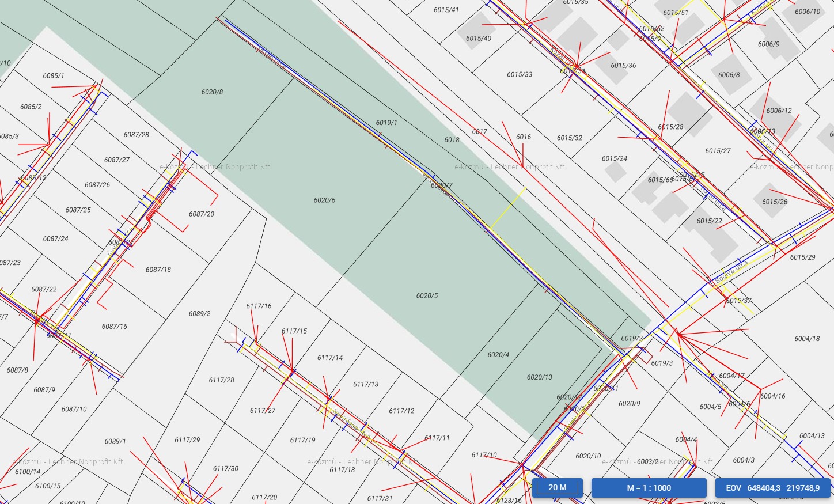Select parcel 6004/18 on the map
Image resolution: width=834 pixels, height=504 pixels.
pyautogui.click(x=806, y=339)
